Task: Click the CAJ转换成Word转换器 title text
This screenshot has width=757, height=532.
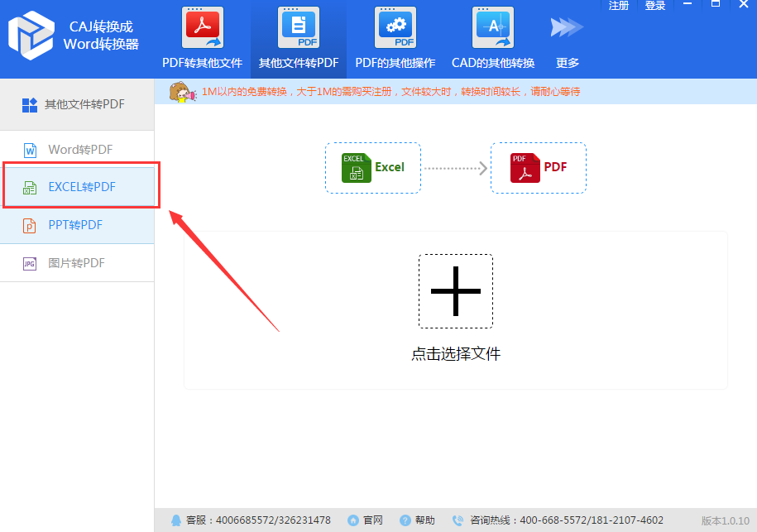Action: click(102, 36)
